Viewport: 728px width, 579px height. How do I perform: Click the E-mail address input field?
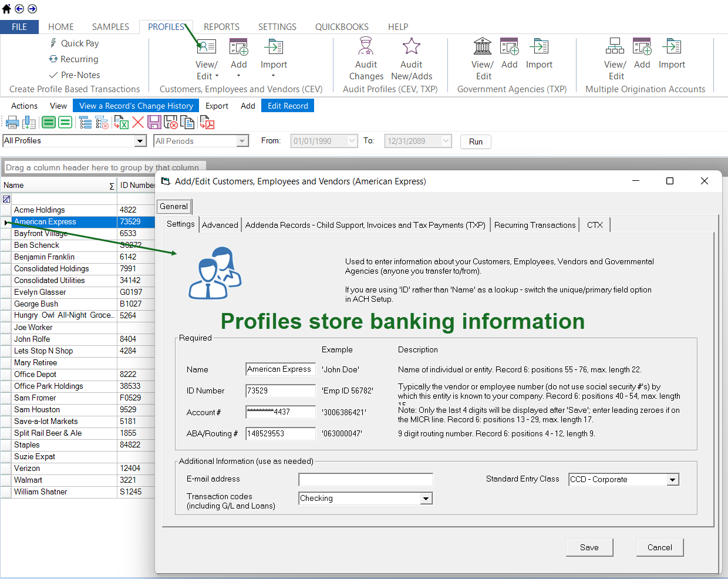[365, 479]
